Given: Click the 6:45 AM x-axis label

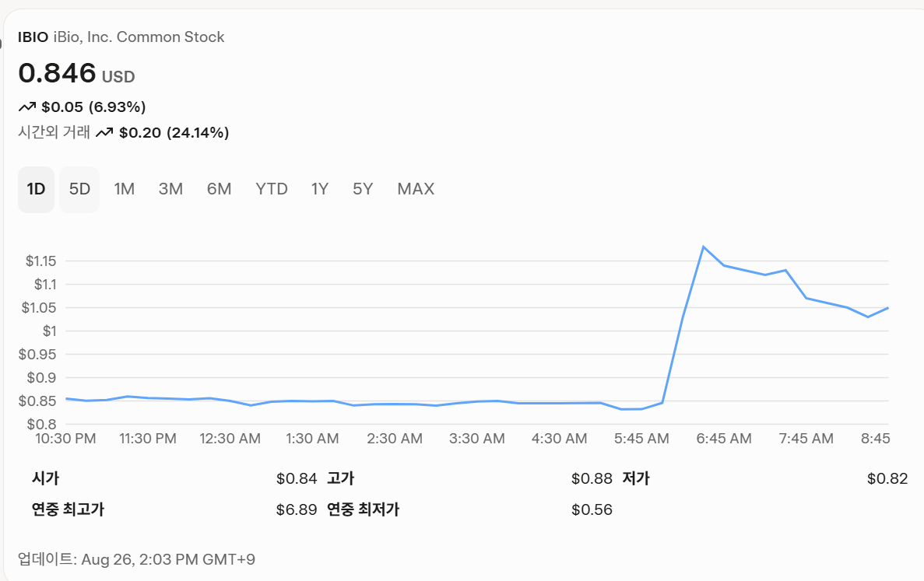Looking at the screenshot, I should click(724, 439).
